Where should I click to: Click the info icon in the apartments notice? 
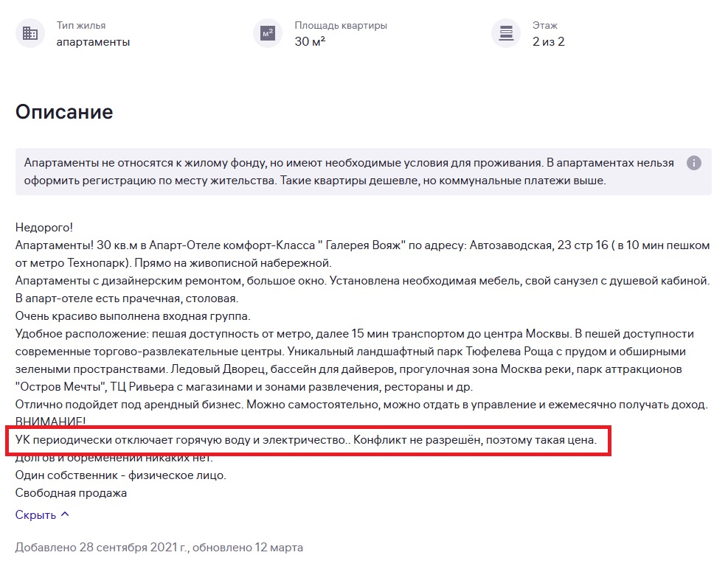click(693, 163)
